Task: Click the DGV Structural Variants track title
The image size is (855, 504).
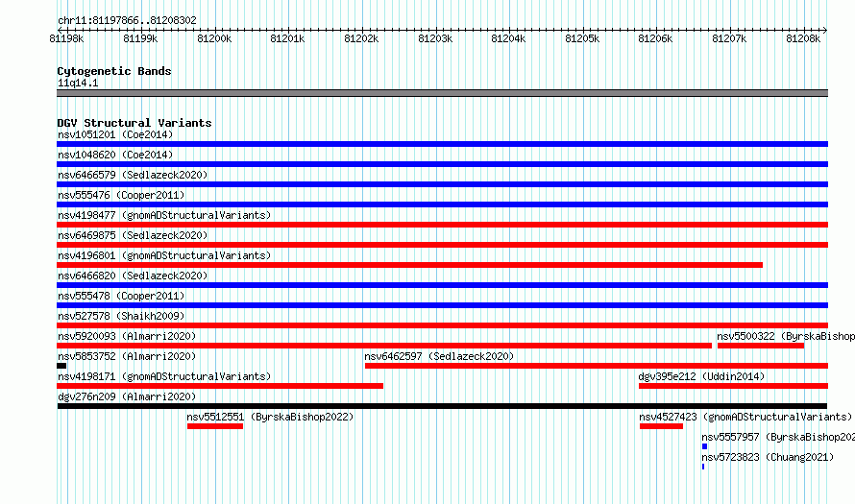Action: click(134, 123)
